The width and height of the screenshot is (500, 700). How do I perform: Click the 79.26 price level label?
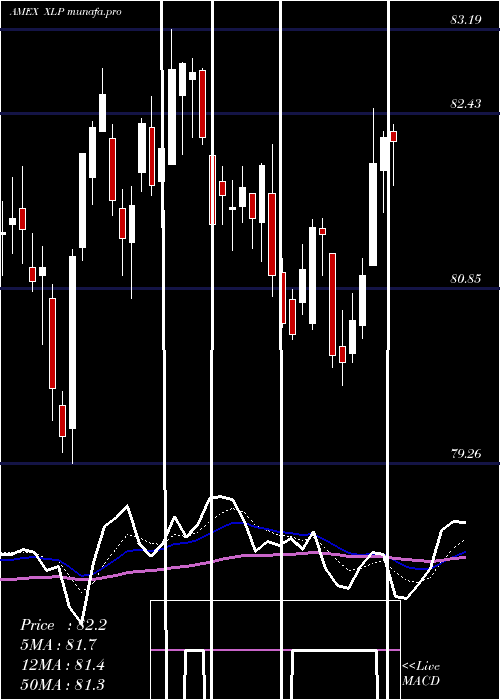(466, 454)
